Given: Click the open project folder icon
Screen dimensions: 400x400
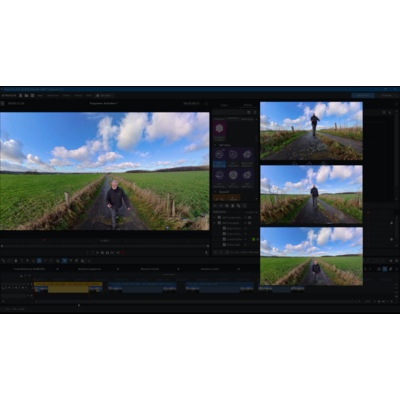Looking at the screenshot, I should 26,95.
